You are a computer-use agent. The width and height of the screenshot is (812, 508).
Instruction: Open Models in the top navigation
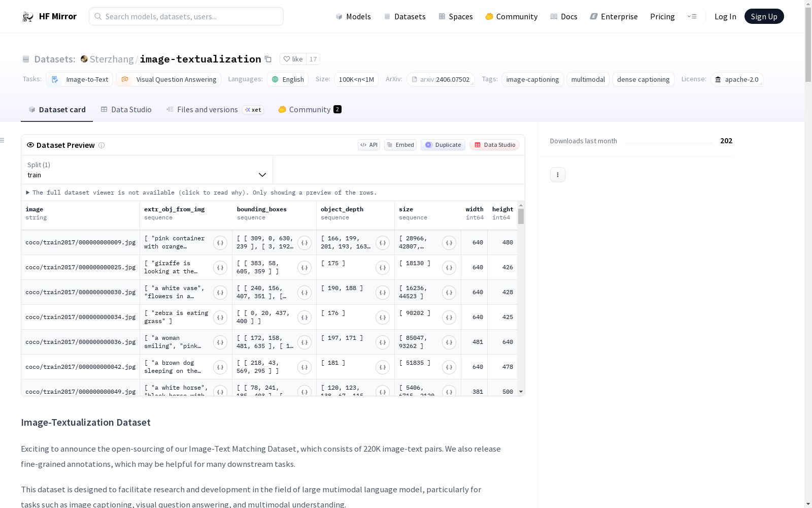coord(353,16)
